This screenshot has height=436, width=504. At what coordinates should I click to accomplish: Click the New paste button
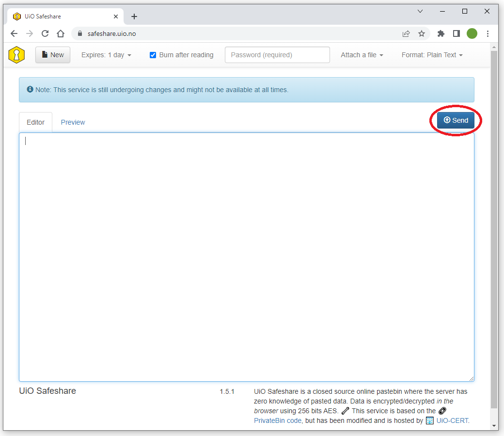[x=53, y=55]
